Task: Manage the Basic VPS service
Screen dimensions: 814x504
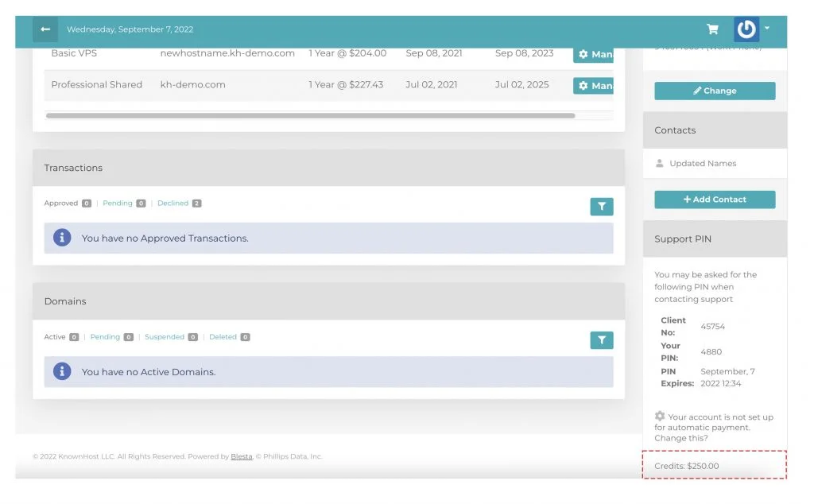Action: [x=594, y=54]
